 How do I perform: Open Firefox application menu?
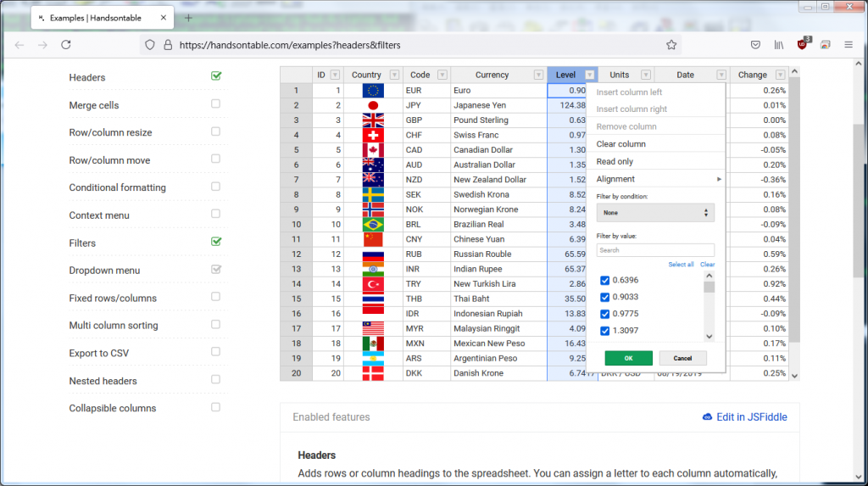pos(849,45)
